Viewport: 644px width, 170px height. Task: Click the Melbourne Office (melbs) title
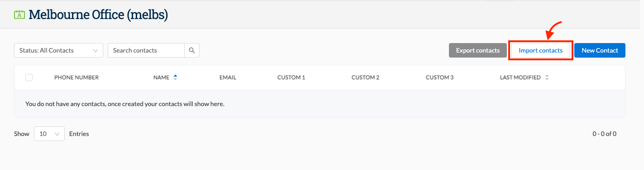click(98, 15)
